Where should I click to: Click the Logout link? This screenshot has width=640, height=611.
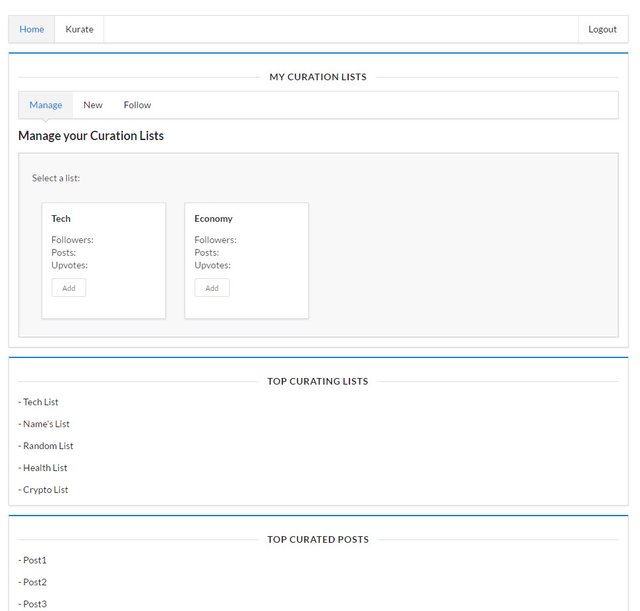pyautogui.click(x=602, y=29)
